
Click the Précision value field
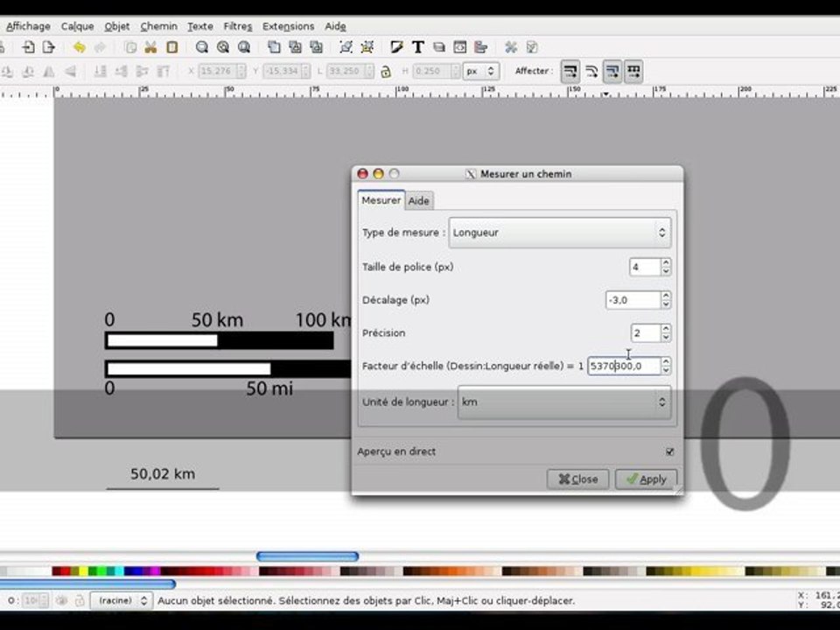645,332
